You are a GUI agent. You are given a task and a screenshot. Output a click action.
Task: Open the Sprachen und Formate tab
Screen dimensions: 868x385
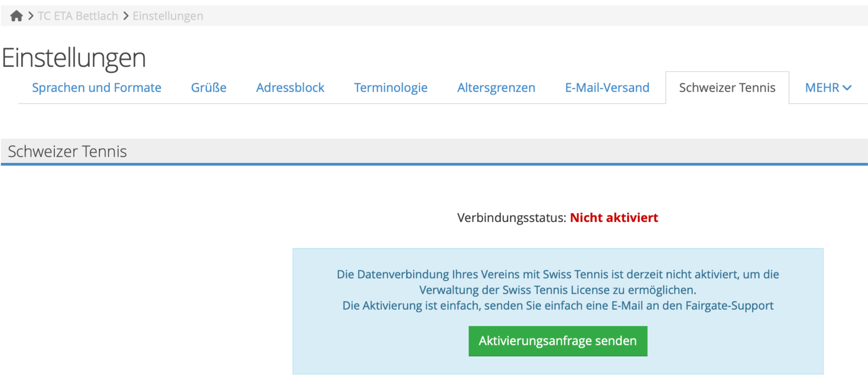pyautogui.click(x=96, y=88)
